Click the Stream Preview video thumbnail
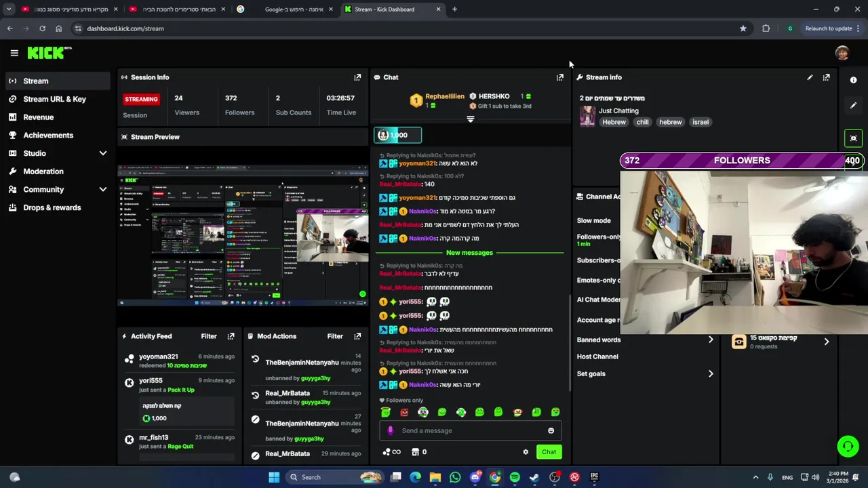 (x=243, y=237)
